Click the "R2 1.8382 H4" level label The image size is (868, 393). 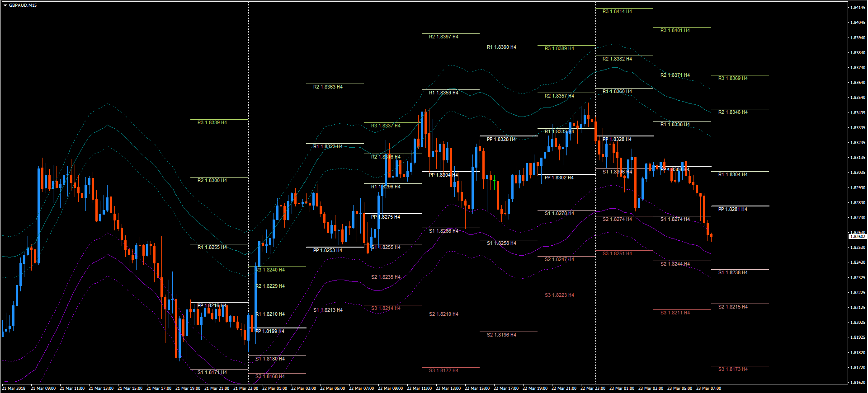tap(617, 59)
